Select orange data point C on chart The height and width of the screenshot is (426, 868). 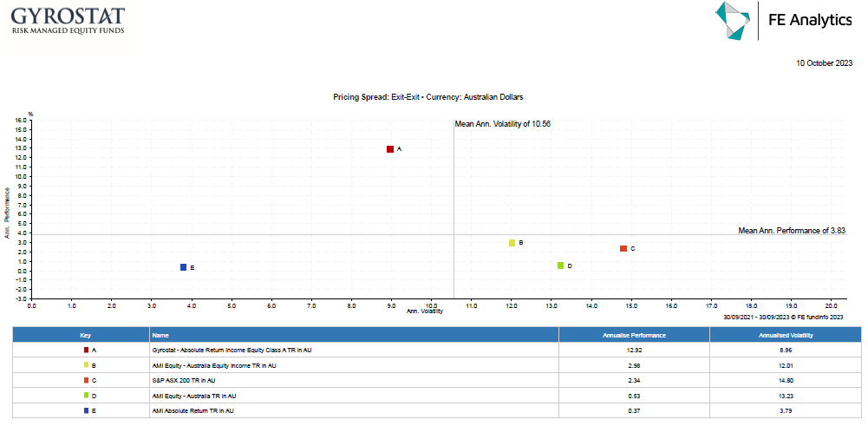[x=623, y=249]
